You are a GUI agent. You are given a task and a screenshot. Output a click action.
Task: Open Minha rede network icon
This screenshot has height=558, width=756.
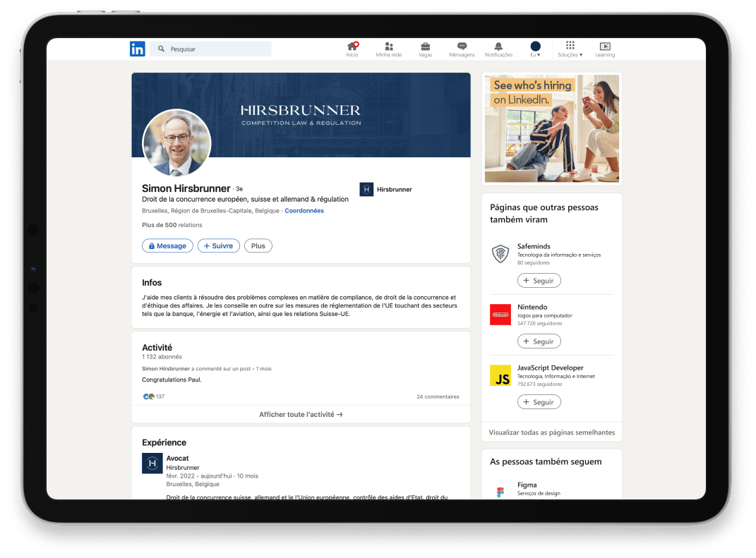(388, 47)
